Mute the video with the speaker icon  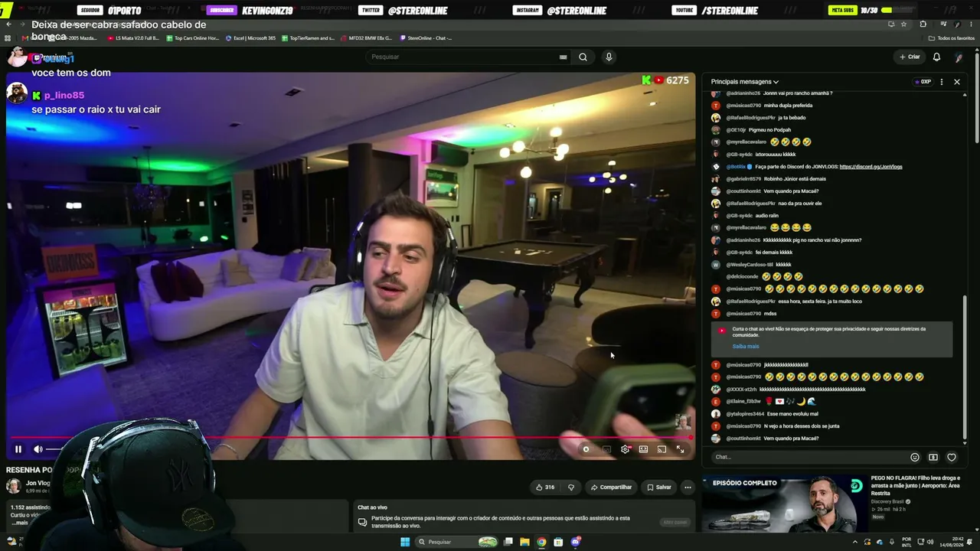click(x=38, y=449)
